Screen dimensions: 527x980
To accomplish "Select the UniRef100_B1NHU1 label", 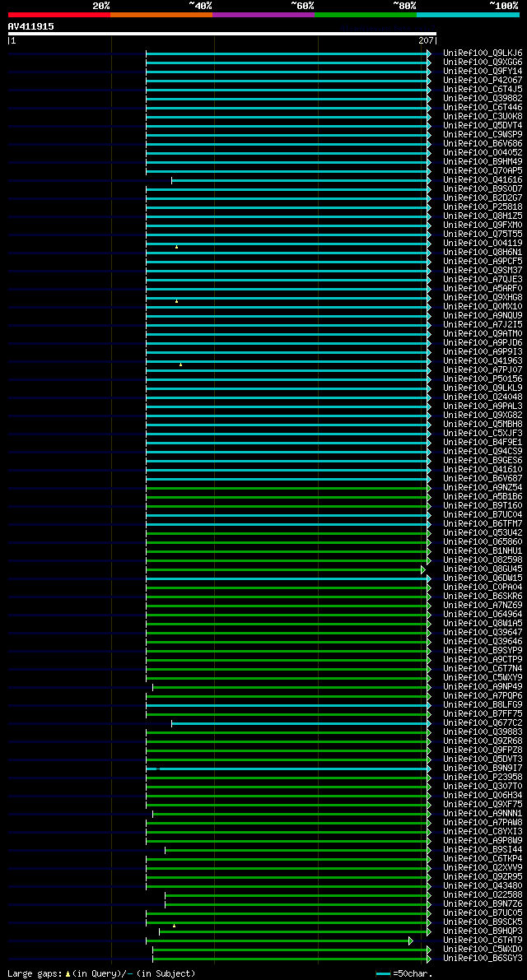I will [483, 551].
